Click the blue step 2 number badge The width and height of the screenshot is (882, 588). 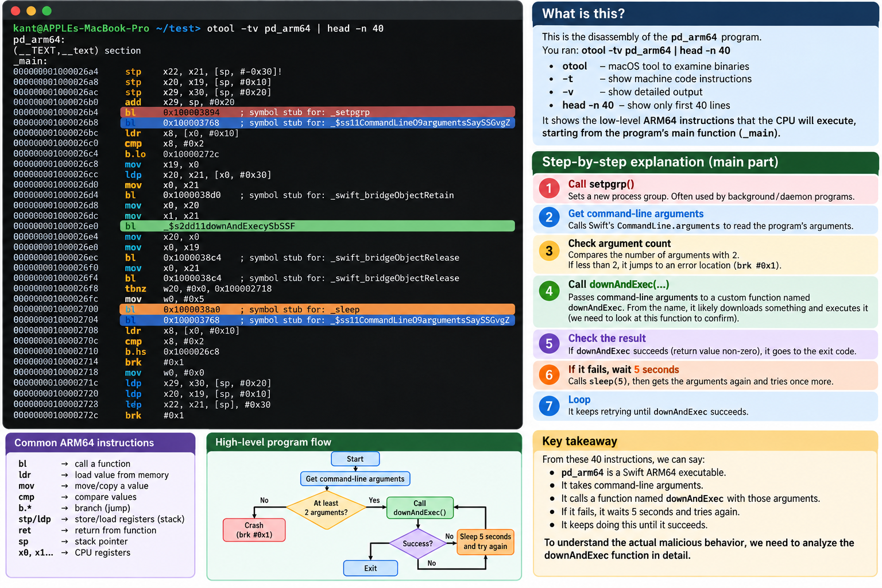[549, 217]
